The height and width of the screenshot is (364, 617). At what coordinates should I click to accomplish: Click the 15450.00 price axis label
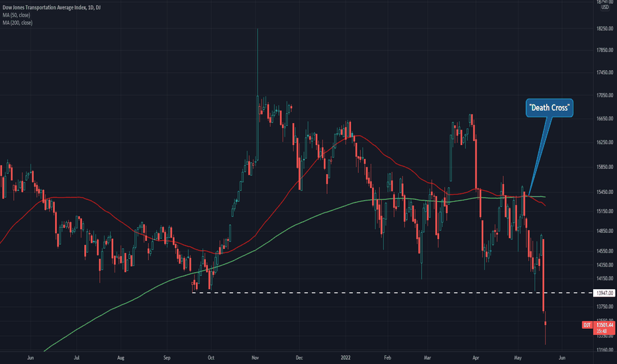point(605,192)
